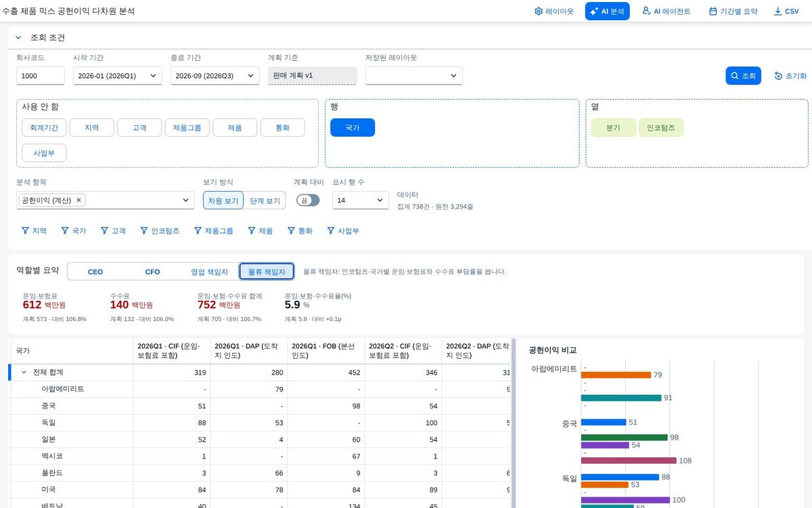Click the 사업부 dimension chip
812x508 pixels.
[44, 153]
